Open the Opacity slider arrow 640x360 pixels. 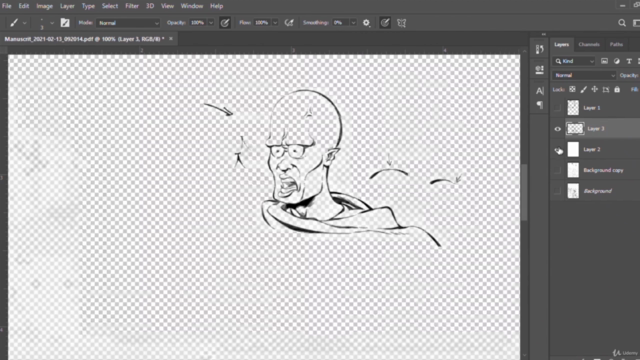pos(211,23)
